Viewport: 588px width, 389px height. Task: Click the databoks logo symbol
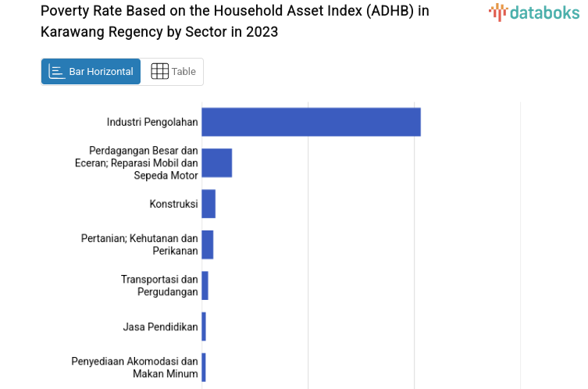[498, 12]
